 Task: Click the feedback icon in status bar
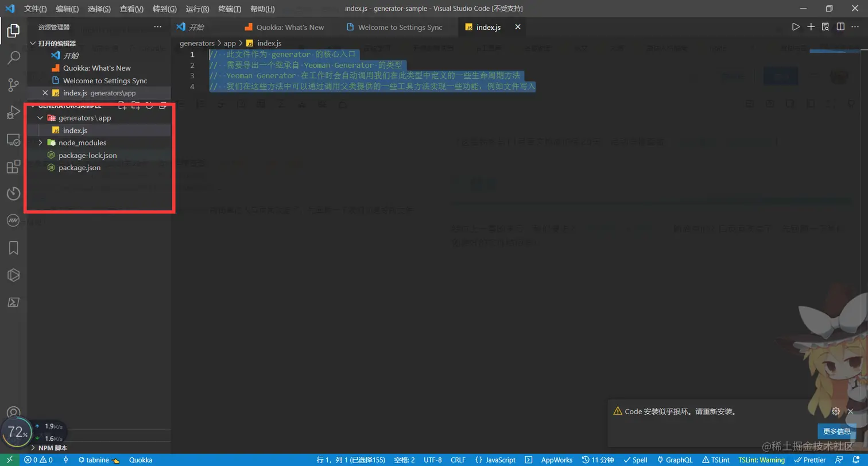840,460
